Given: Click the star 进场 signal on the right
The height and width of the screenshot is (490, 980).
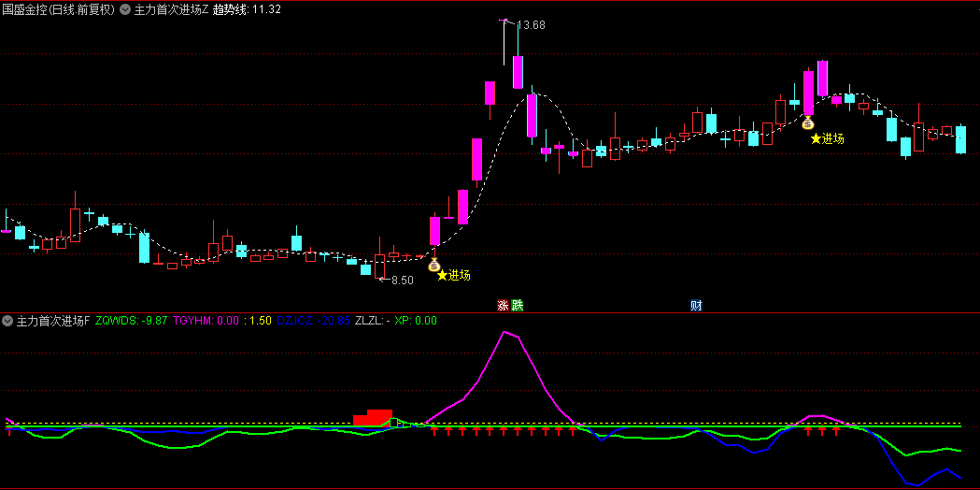Looking at the screenshot, I should 827,138.
